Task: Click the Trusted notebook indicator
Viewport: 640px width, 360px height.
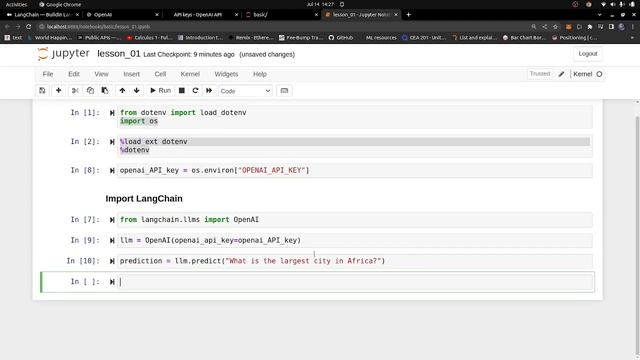Action: tap(540, 74)
